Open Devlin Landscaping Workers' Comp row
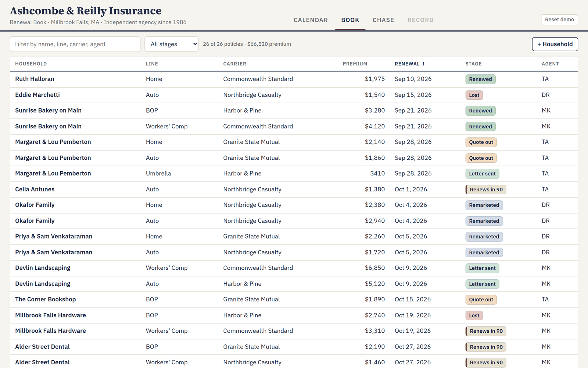The image size is (588, 368). pyautogui.click(x=294, y=268)
